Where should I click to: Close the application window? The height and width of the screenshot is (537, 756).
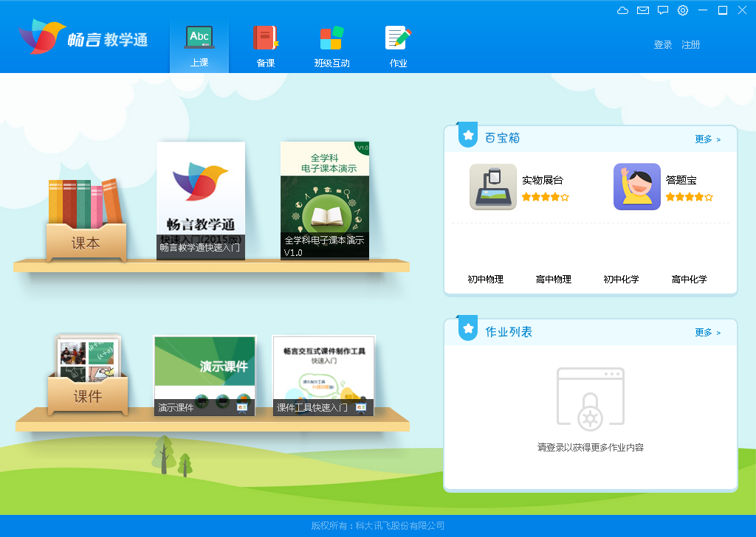pyautogui.click(x=743, y=10)
